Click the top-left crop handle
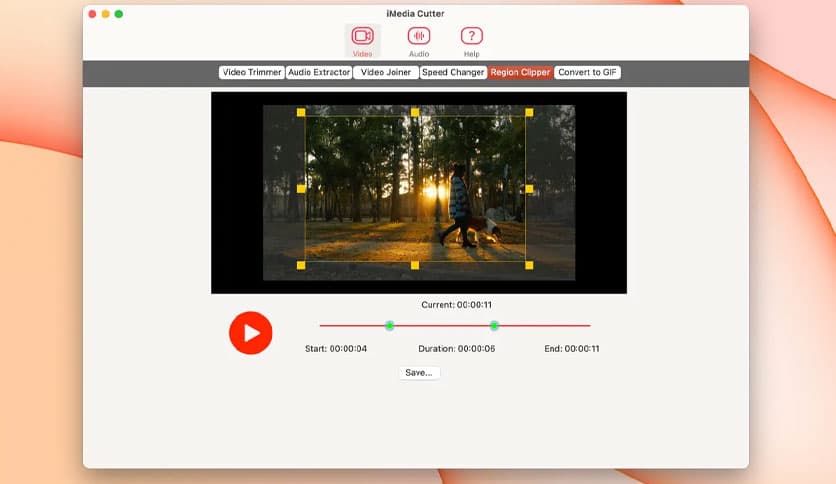836x484 pixels. (301, 112)
